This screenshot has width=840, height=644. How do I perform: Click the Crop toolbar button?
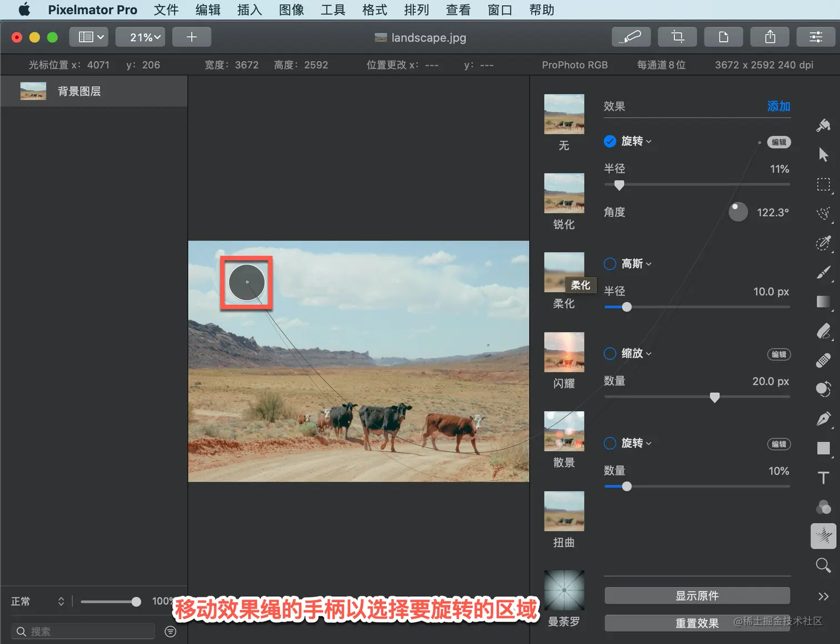coord(677,37)
